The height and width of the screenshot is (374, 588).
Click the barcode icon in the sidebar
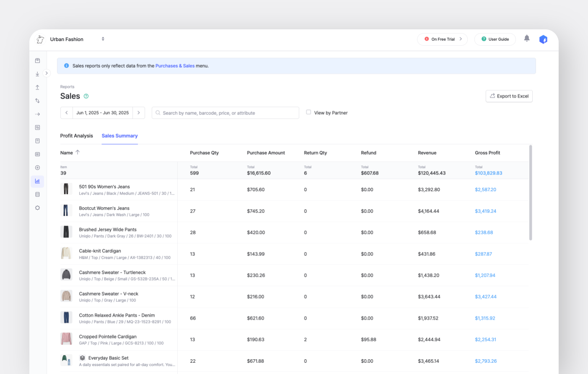click(37, 154)
